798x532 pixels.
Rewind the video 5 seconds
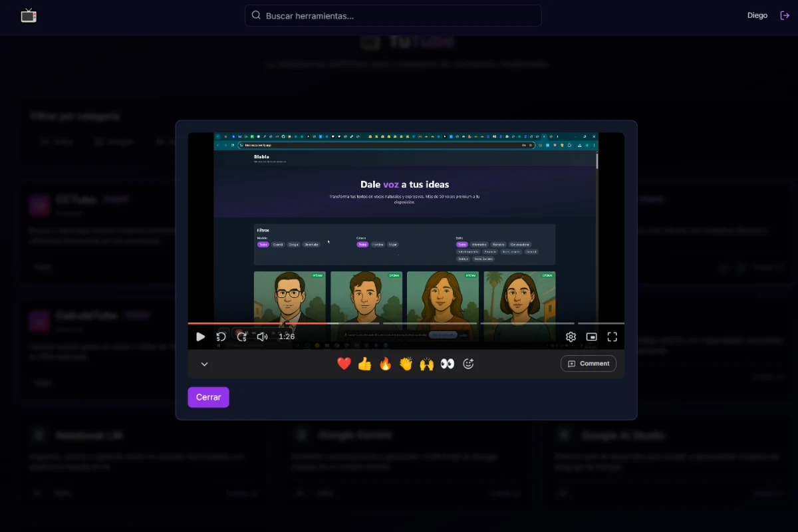221,336
